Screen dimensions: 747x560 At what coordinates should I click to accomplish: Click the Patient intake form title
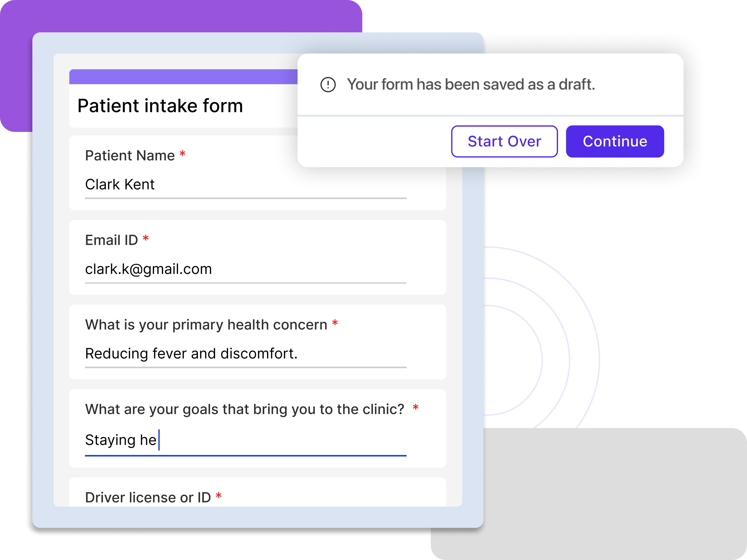point(160,106)
